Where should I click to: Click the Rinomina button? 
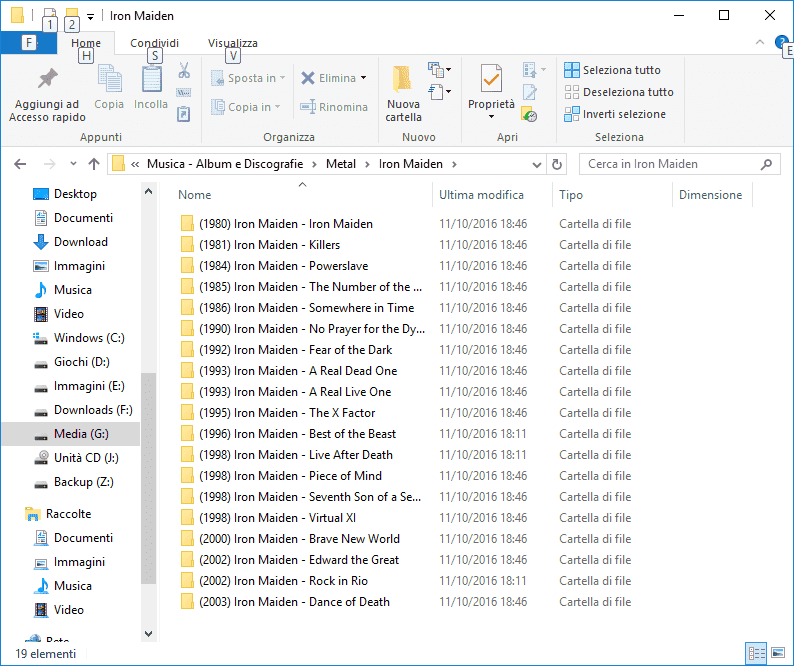click(x=334, y=107)
